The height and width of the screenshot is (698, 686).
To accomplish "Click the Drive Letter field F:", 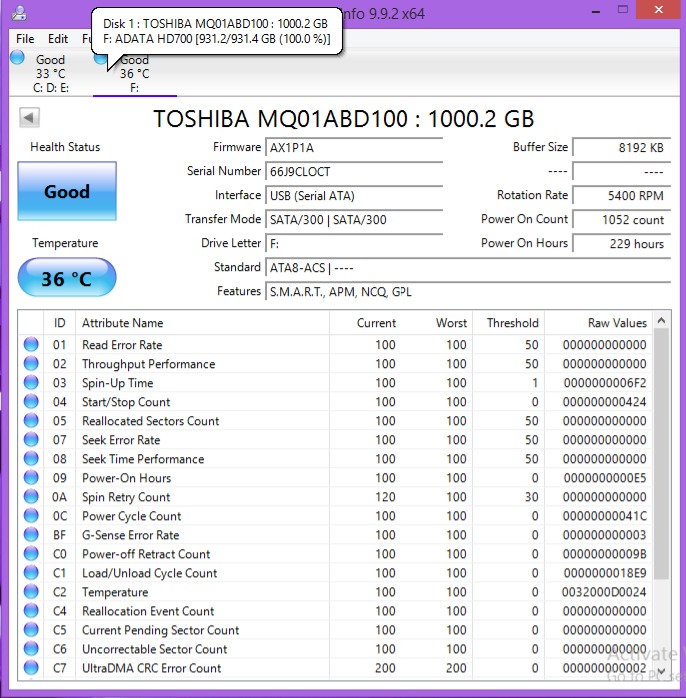I will click(354, 244).
